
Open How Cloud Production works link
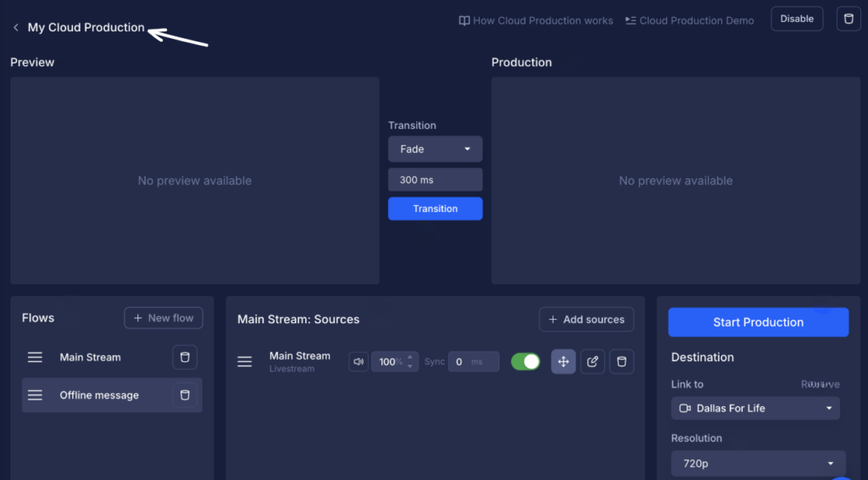pyautogui.click(x=536, y=20)
